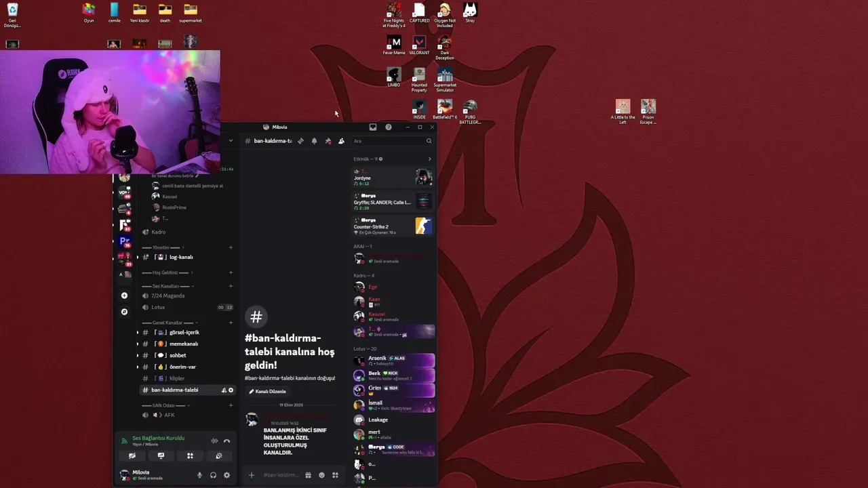This screenshot has width=868, height=488.
Task: Open user settings gear icon
Action: tap(226, 475)
